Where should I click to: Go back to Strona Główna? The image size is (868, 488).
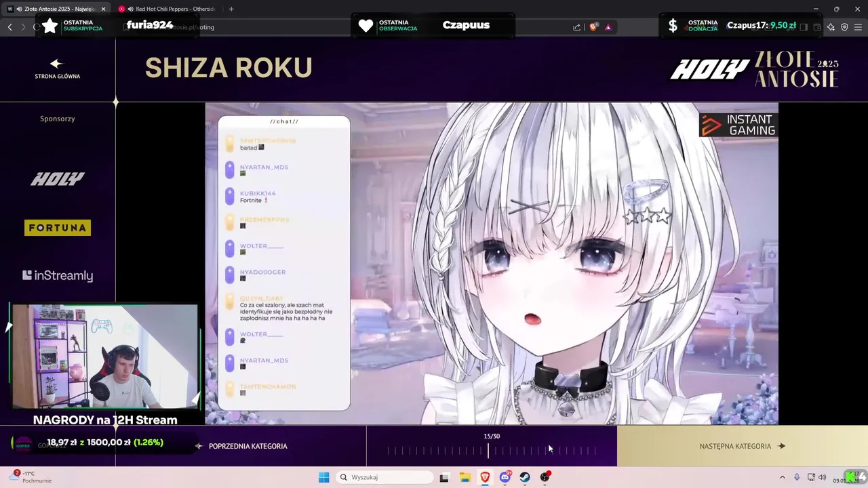(x=57, y=68)
